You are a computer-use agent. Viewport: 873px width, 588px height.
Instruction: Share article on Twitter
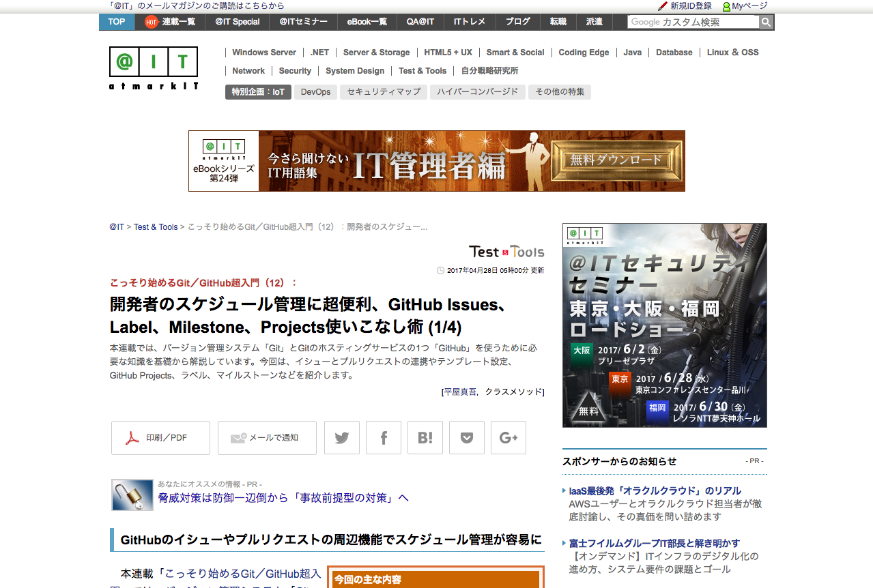(342, 438)
